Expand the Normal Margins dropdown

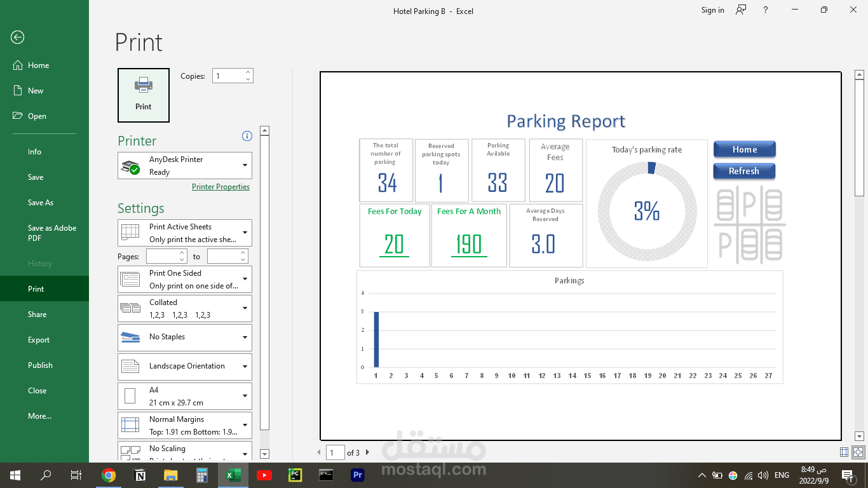(185, 425)
